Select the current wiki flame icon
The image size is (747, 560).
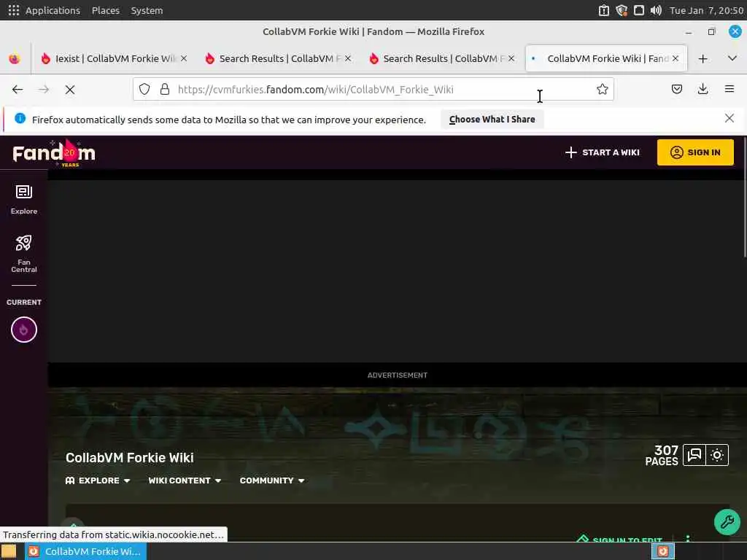[x=24, y=330]
